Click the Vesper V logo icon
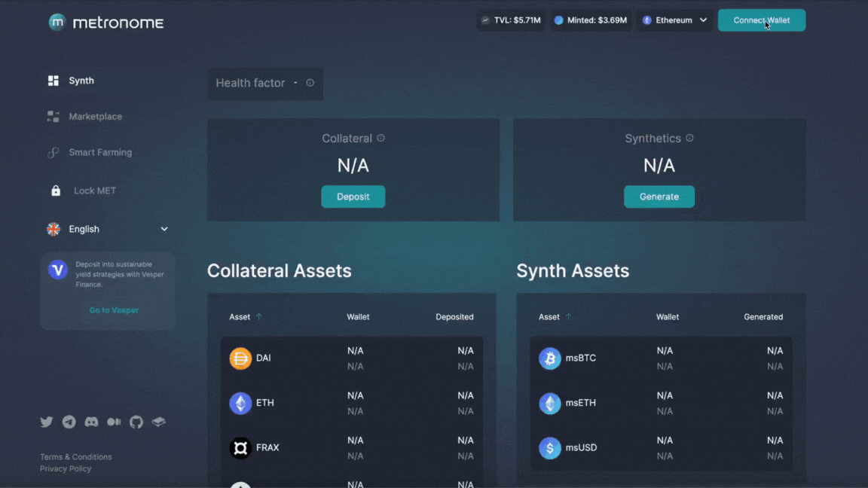 click(x=57, y=270)
